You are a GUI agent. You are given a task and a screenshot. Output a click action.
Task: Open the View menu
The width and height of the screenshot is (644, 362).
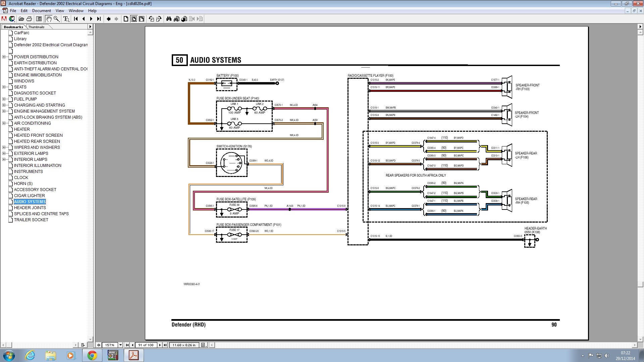tap(60, 11)
